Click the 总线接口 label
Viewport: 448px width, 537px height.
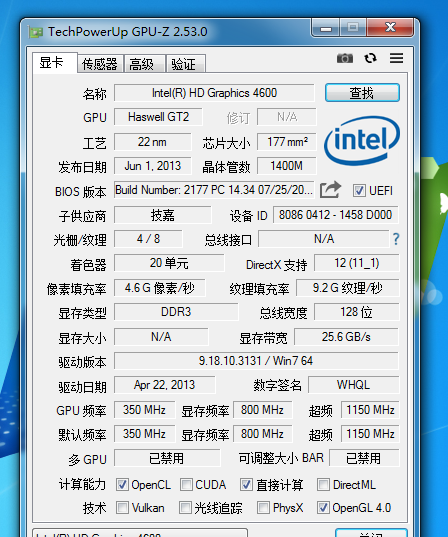click(228, 240)
